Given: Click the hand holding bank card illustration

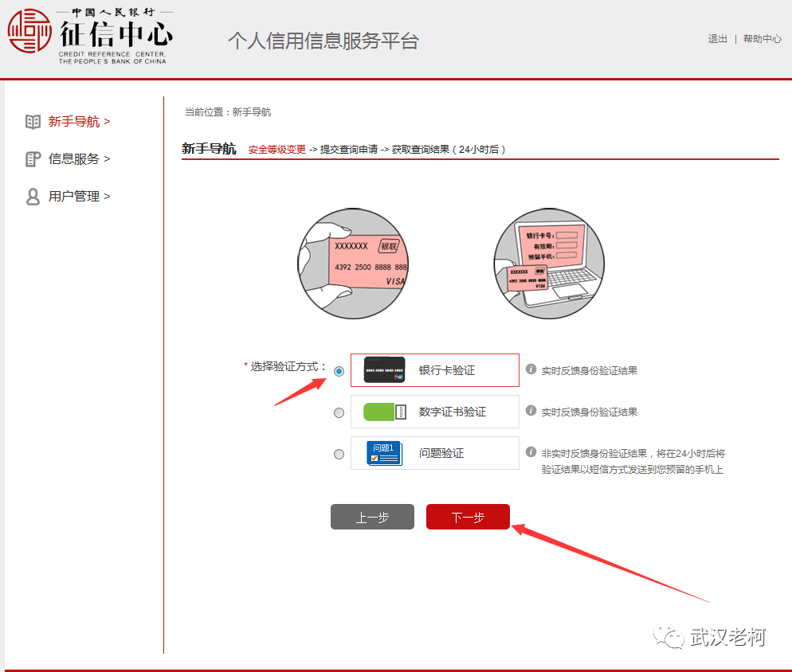Looking at the screenshot, I should click(353, 264).
